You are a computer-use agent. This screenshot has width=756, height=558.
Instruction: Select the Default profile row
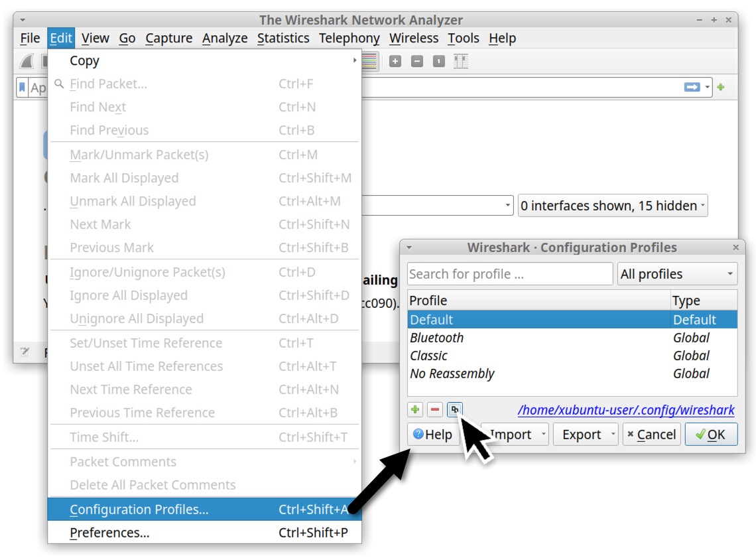pyautogui.click(x=572, y=320)
